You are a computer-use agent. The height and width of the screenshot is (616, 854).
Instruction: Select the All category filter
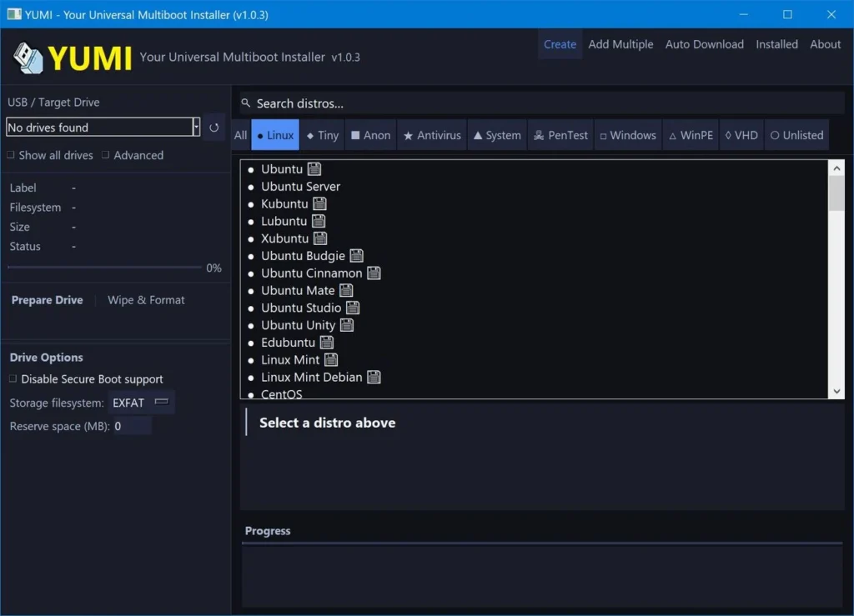[241, 135]
